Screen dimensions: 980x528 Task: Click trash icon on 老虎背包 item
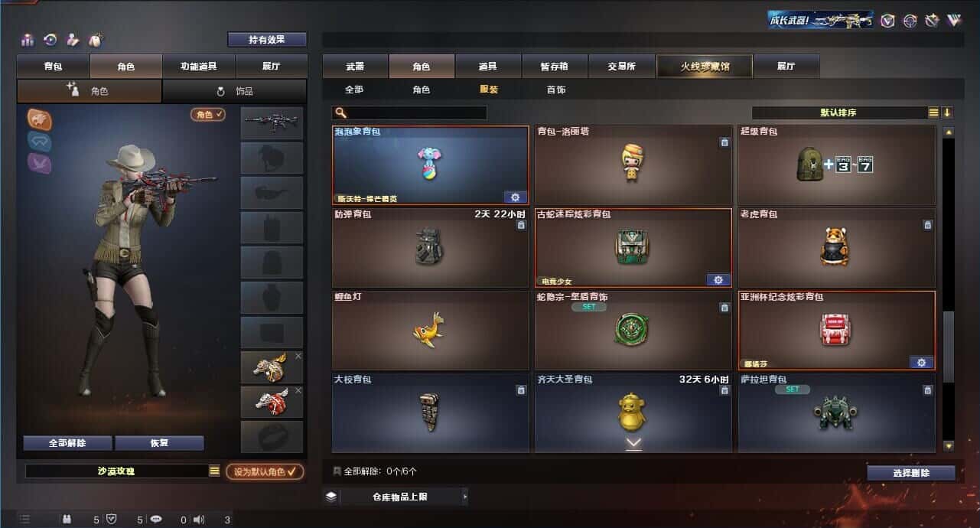point(927,225)
